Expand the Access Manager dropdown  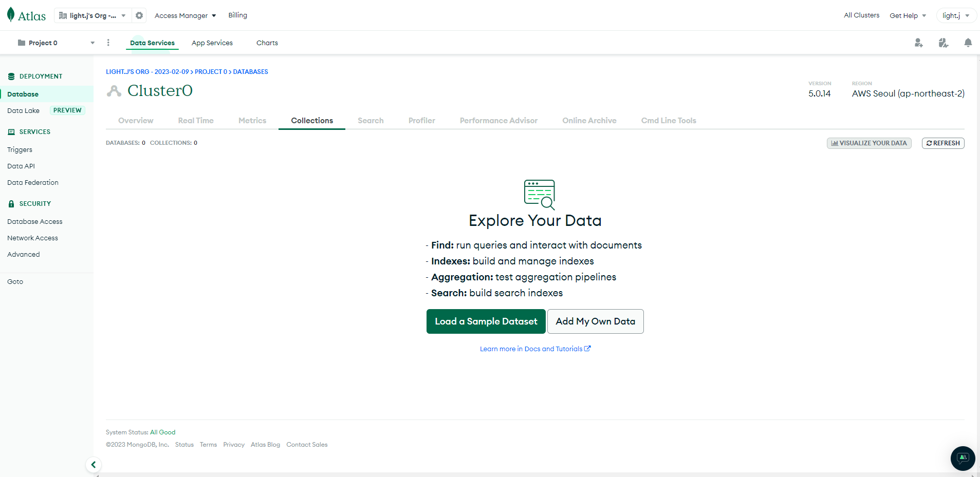(186, 15)
